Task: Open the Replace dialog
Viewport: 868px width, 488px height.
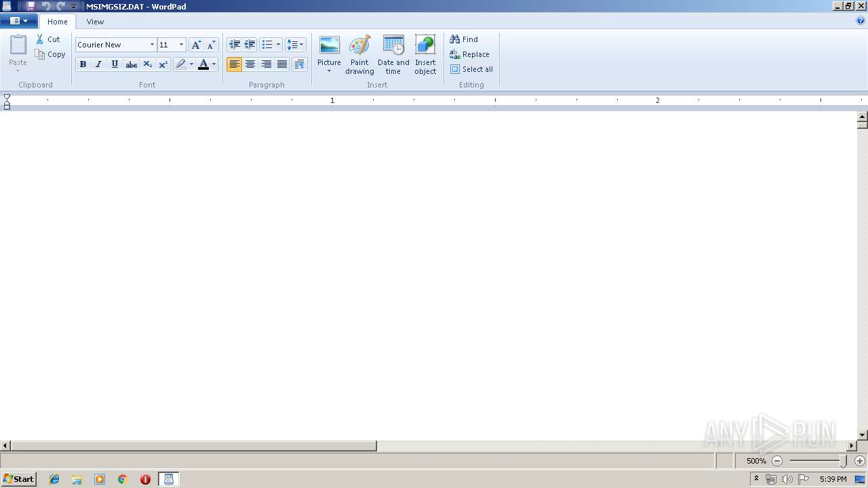Action: click(x=469, y=54)
